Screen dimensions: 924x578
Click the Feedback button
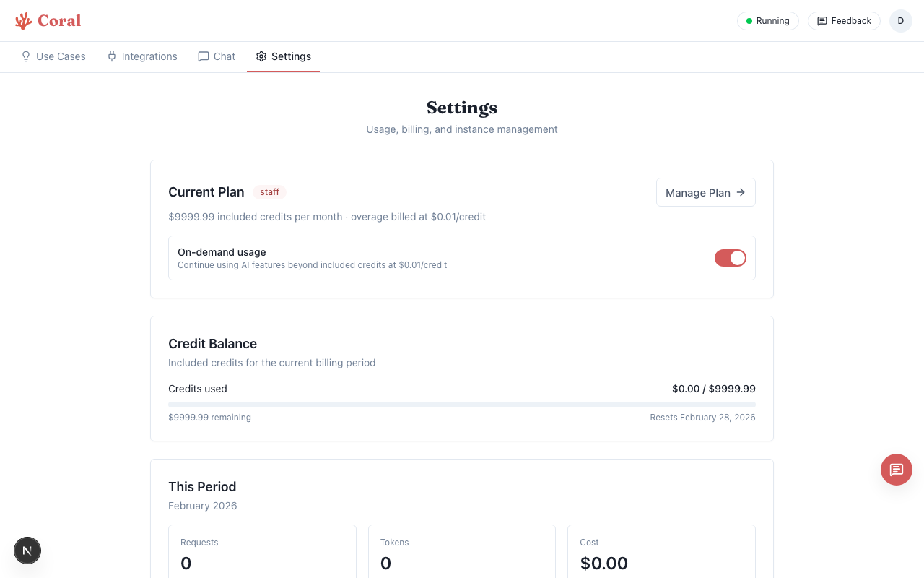pyautogui.click(x=844, y=21)
